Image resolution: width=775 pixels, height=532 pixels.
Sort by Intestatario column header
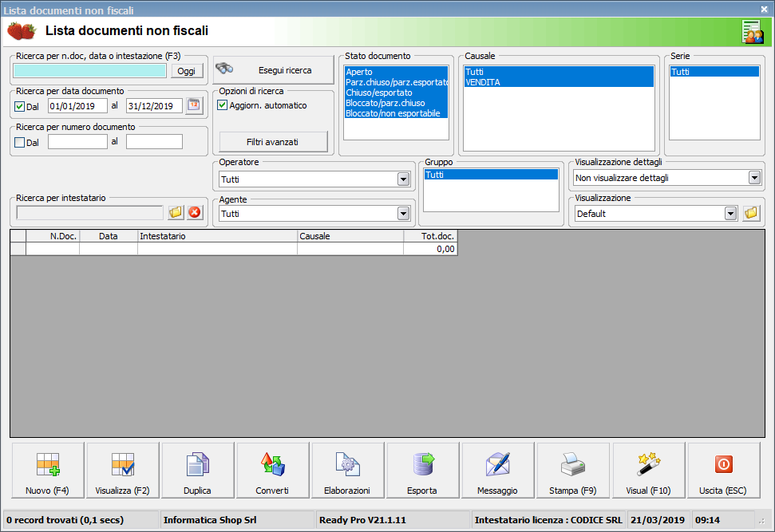[x=217, y=236]
